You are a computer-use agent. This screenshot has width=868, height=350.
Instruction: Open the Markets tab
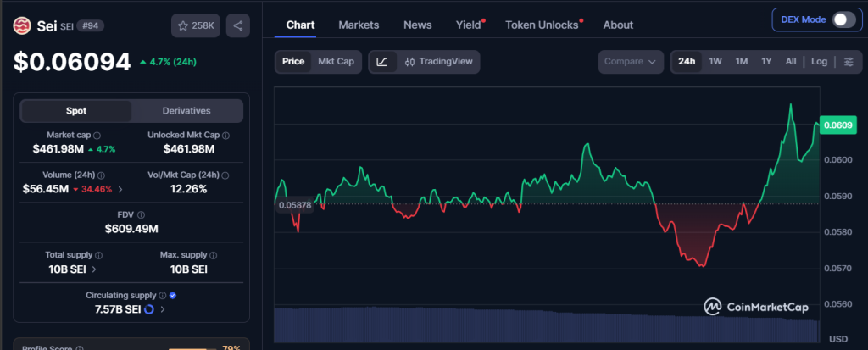[359, 25]
